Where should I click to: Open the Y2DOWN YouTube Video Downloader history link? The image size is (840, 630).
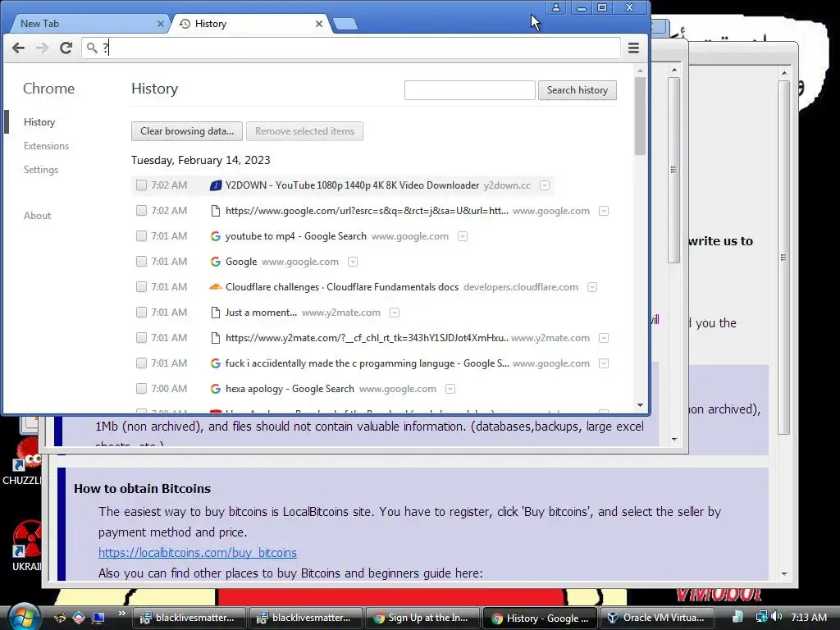click(352, 185)
